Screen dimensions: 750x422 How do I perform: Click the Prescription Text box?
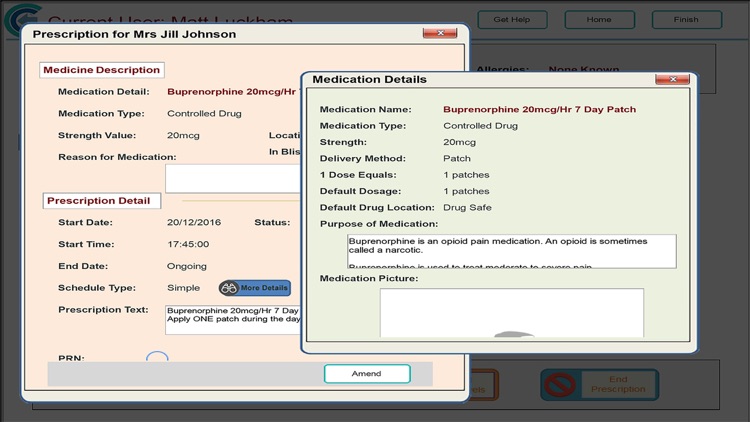coord(233,320)
